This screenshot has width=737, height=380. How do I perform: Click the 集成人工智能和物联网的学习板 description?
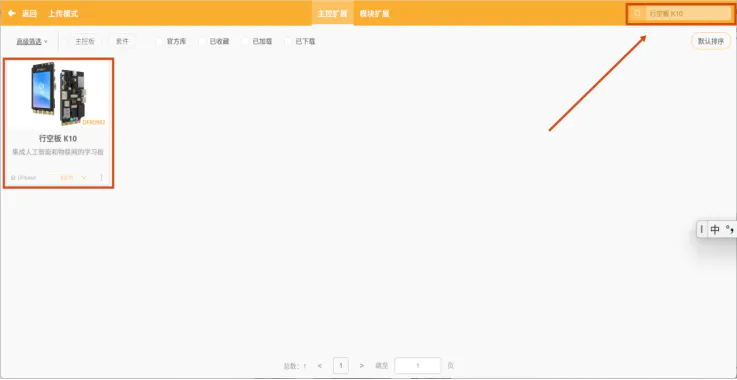(58, 152)
